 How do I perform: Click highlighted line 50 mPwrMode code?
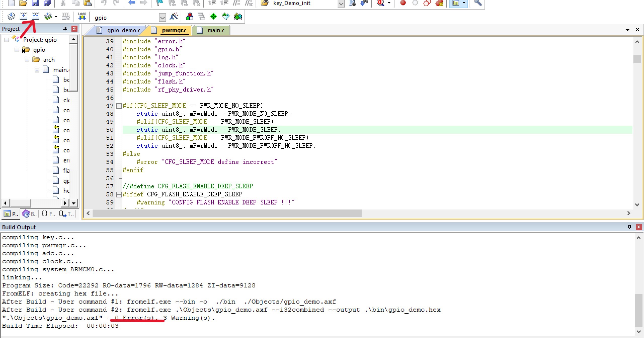click(x=209, y=130)
